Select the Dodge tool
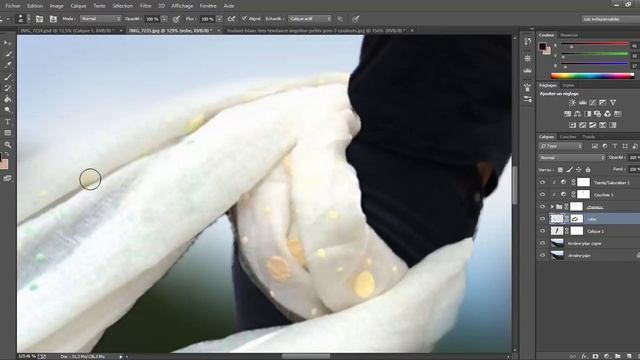 tap(7, 110)
